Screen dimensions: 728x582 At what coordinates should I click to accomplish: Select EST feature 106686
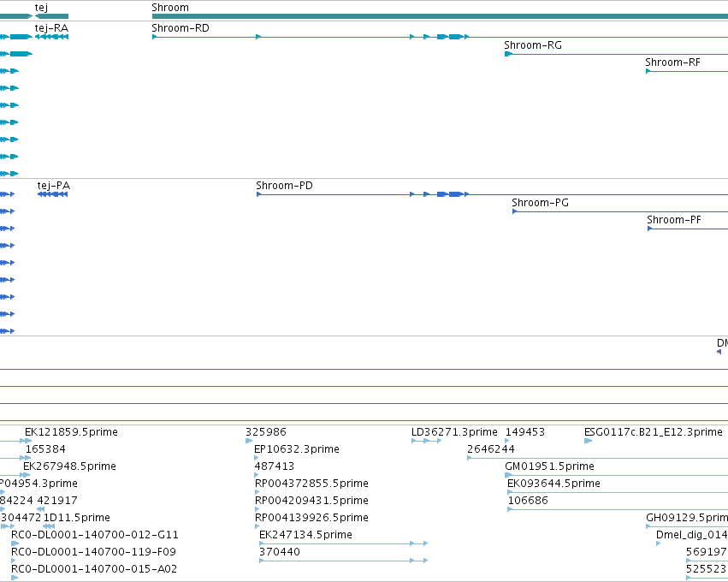[x=528, y=501]
